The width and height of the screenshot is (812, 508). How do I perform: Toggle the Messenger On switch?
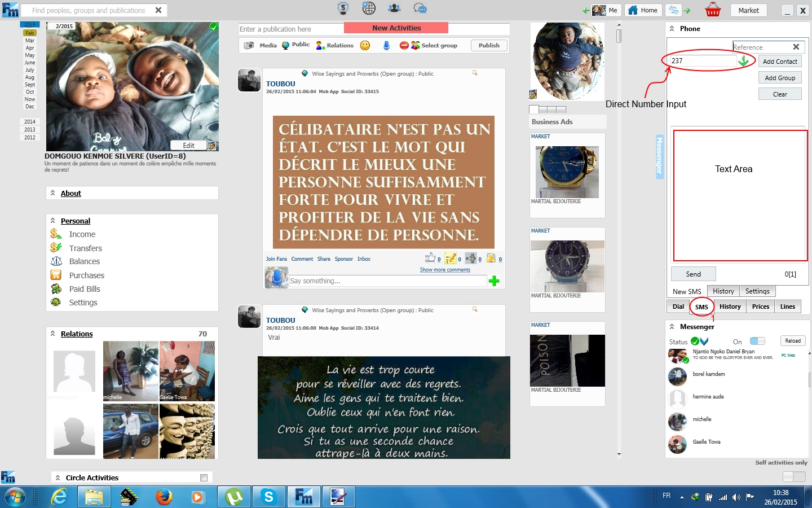[757, 341]
